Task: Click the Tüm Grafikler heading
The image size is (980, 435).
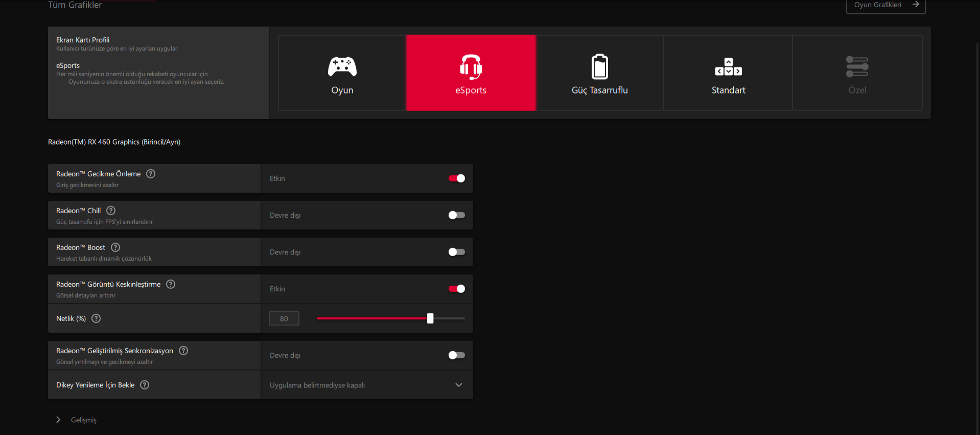Action: [75, 5]
